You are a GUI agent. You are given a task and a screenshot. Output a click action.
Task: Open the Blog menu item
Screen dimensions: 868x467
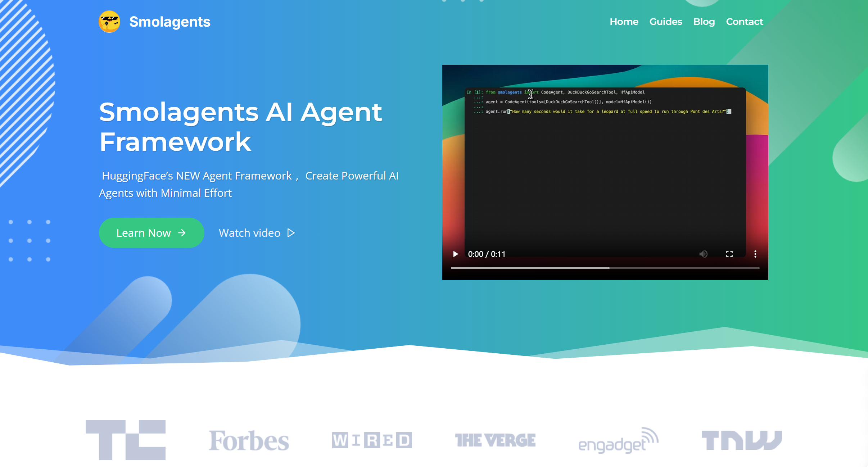click(x=705, y=22)
